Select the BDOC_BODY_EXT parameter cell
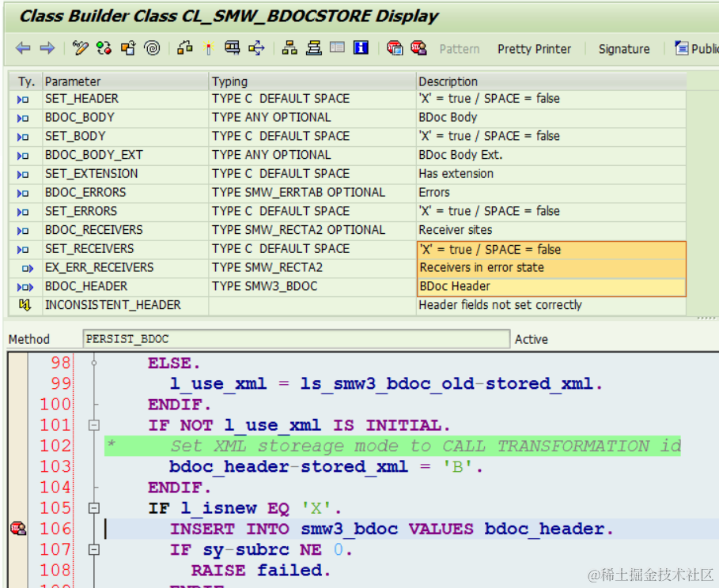The image size is (719, 588). coord(125,155)
